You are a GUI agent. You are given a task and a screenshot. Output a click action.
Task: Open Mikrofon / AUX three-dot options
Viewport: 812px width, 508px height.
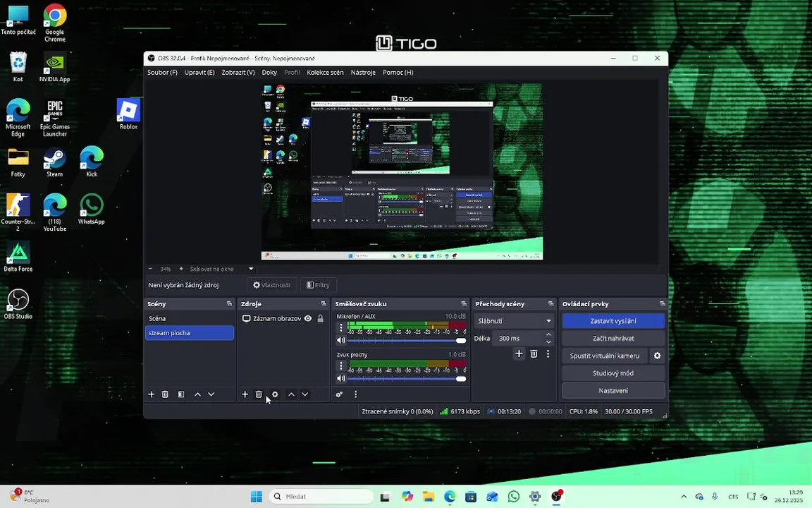tap(340, 327)
